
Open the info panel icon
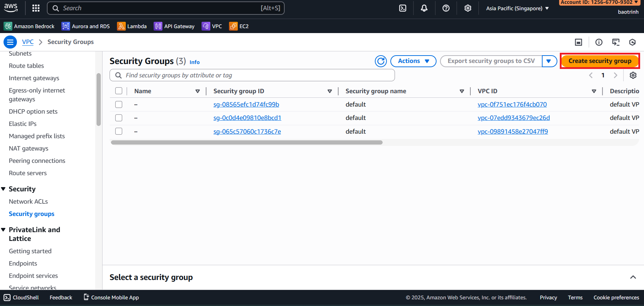click(x=599, y=42)
